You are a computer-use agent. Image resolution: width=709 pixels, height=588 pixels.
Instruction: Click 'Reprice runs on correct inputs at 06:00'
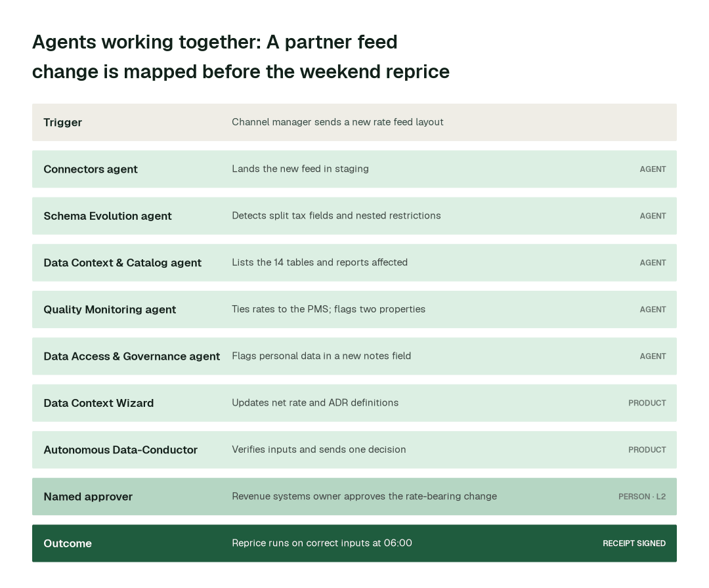coord(322,543)
